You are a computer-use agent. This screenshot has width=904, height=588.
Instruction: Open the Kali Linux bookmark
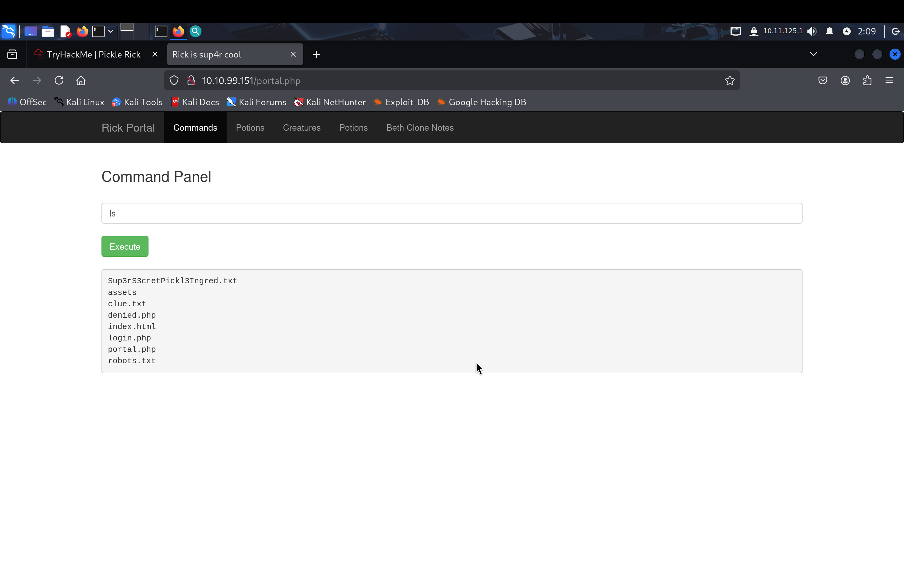(x=79, y=102)
